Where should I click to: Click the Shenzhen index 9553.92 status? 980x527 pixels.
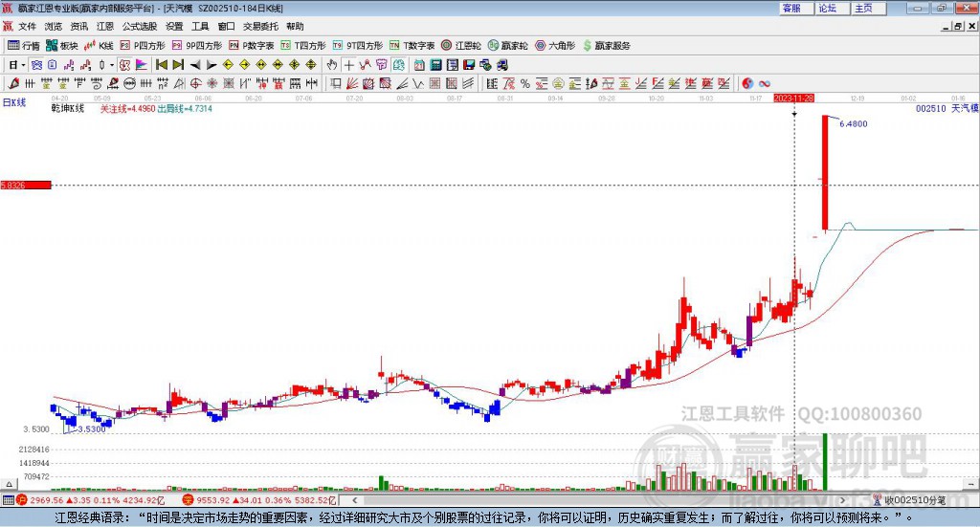tap(260, 500)
